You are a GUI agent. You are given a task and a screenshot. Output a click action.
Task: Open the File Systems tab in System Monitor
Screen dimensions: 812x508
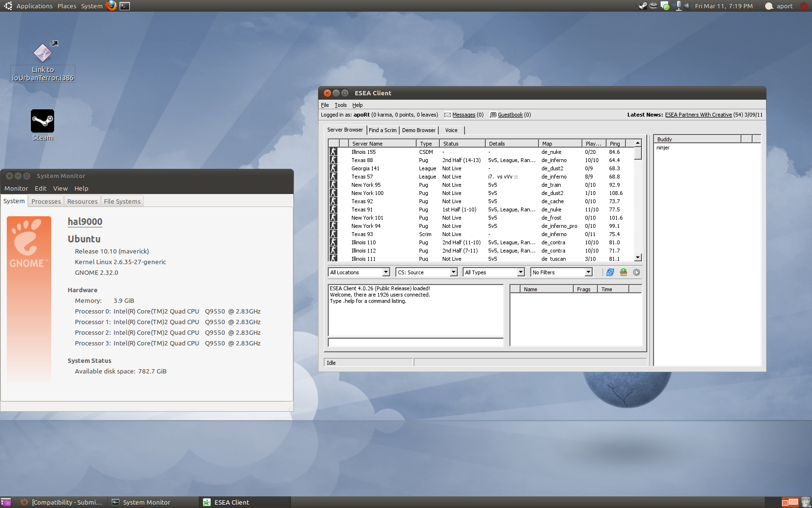pyautogui.click(x=122, y=201)
